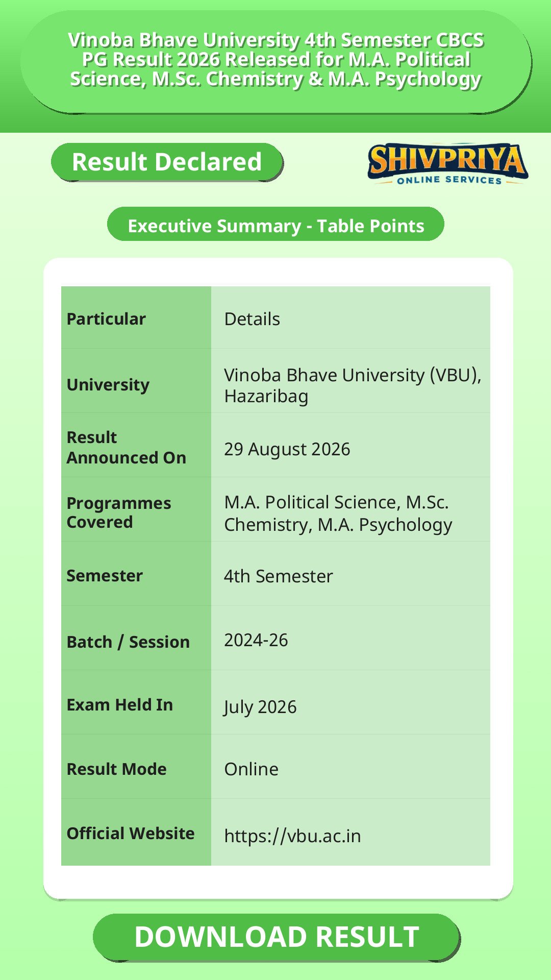Click the Programmes Covered label
The image size is (551, 980).
click(x=136, y=511)
